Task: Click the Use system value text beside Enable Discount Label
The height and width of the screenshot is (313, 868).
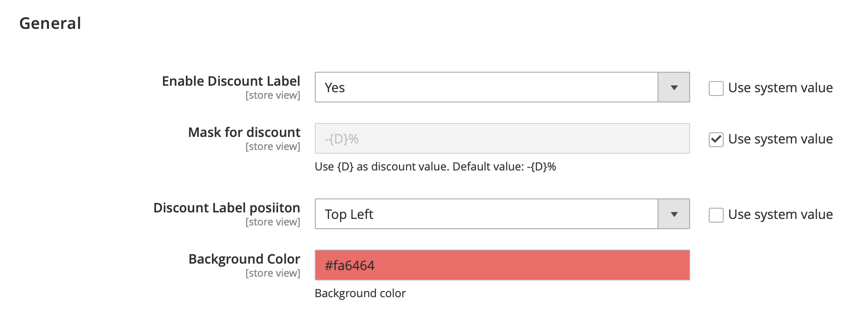Action: coord(780,88)
